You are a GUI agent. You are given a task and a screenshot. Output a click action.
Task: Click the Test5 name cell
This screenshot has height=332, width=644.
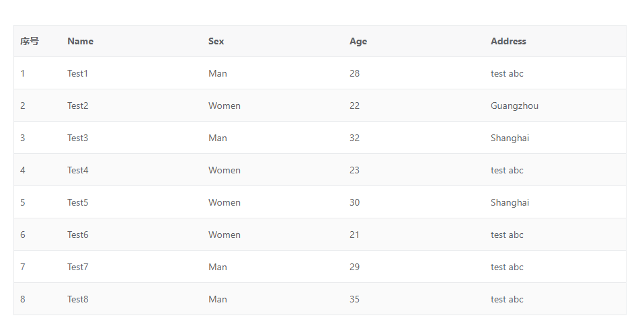pyautogui.click(x=77, y=202)
